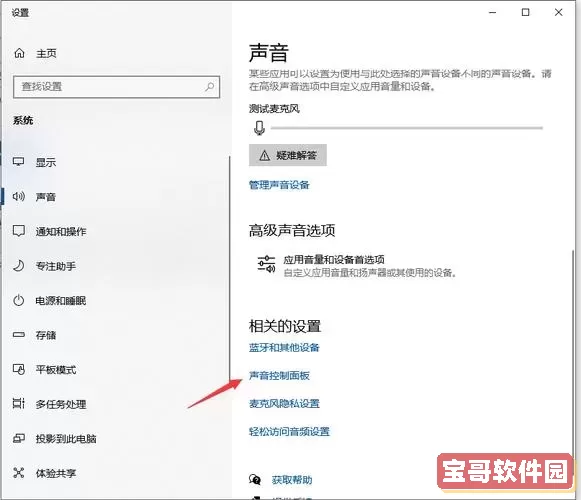Click the 高级声音选项 heading
Screen dimensions: 581x500
(x=292, y=231)
